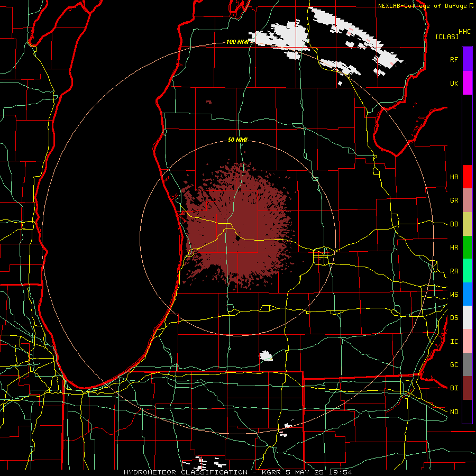This screenshot has width=476, height=476.
Task: Select the red HA legend color swatch
Action: coord(467,177)
